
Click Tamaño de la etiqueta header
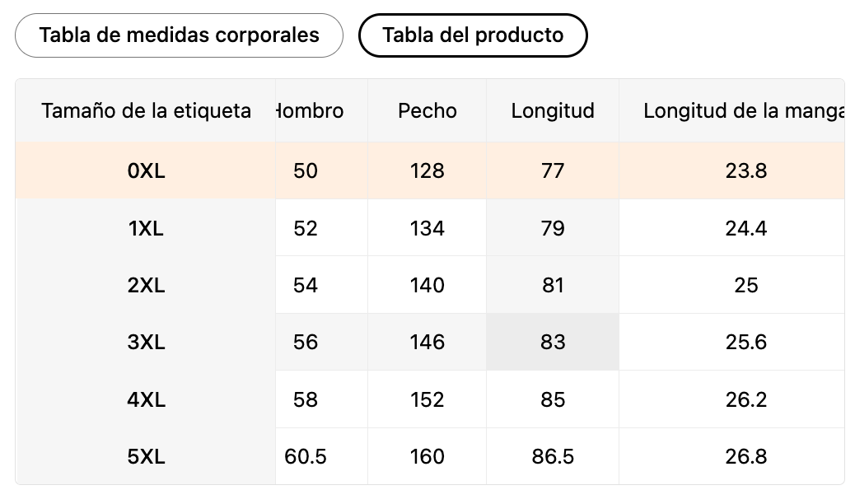(146, 110)
